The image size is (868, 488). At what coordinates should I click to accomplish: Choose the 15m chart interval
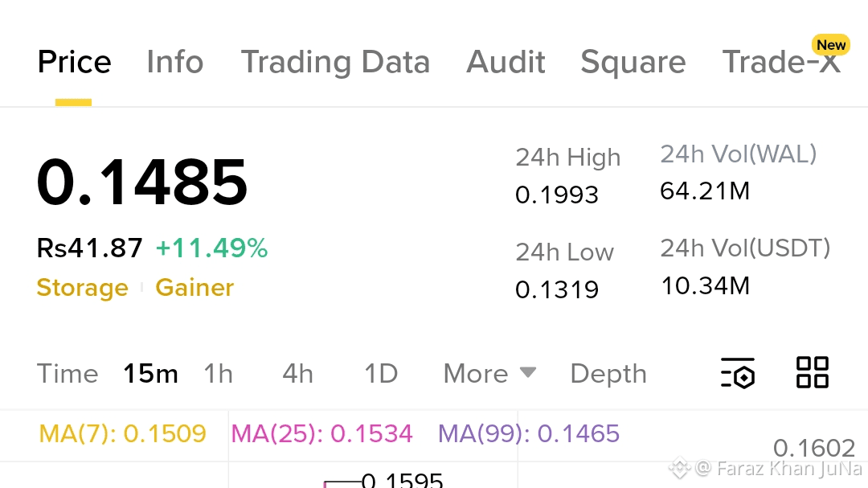coord(150,374)
